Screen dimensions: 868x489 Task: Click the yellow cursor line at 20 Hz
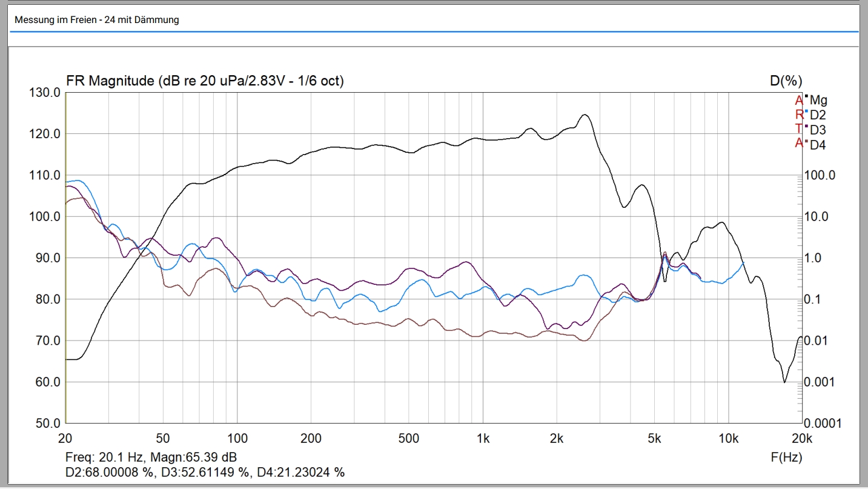click(65, 258)
